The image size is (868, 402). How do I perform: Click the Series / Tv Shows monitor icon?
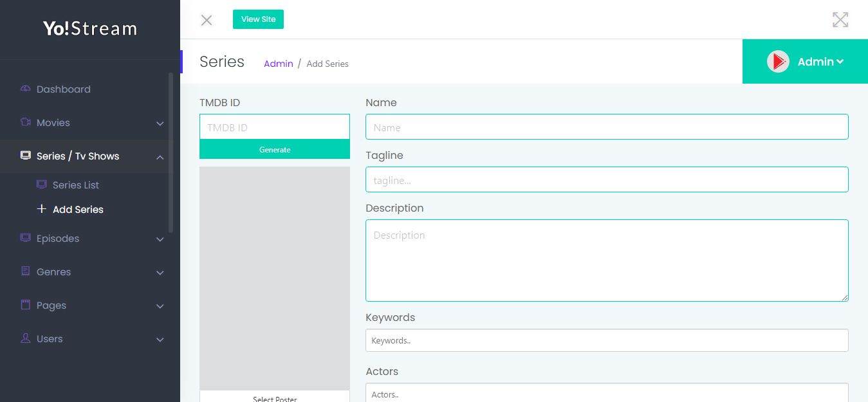26,156
